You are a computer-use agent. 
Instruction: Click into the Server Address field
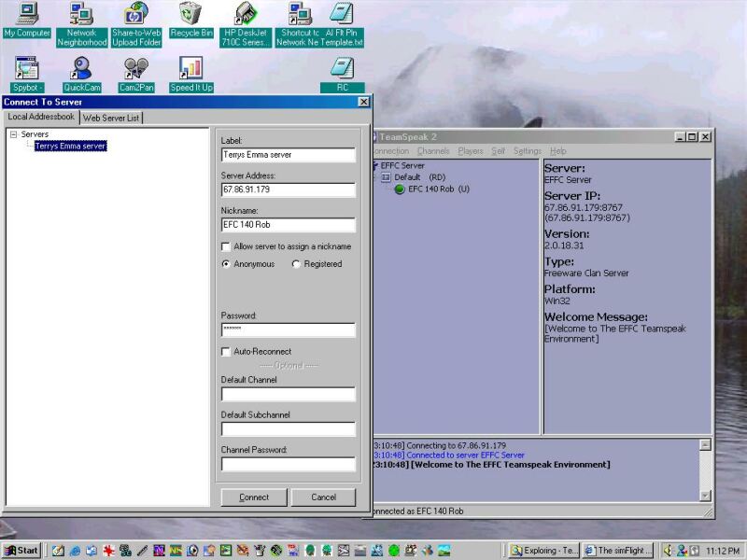[289, 189]
